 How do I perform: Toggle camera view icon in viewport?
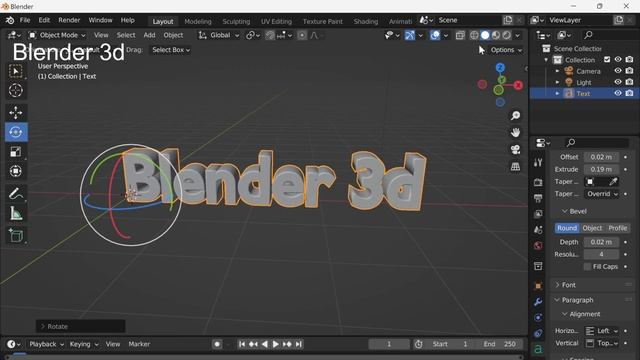coord(516,149)
